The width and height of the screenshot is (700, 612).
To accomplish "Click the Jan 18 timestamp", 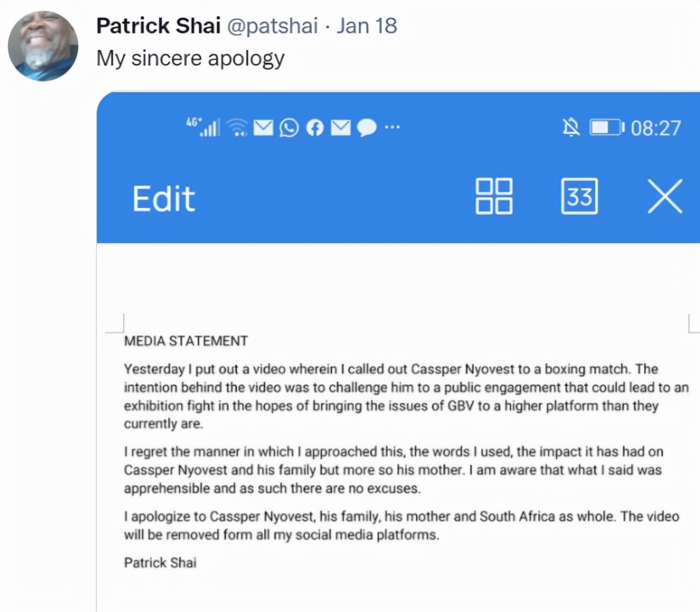I will pyautogui.click(x=367, y=25).
